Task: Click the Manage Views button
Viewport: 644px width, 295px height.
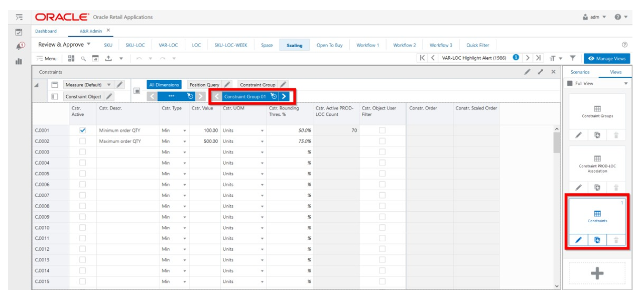Action: (606, 59)
